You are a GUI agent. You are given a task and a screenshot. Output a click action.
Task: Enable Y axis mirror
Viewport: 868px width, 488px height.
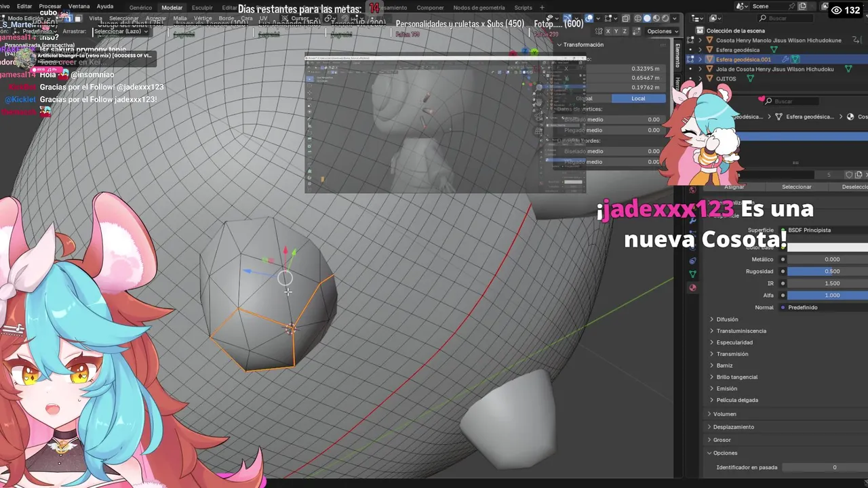616,31
